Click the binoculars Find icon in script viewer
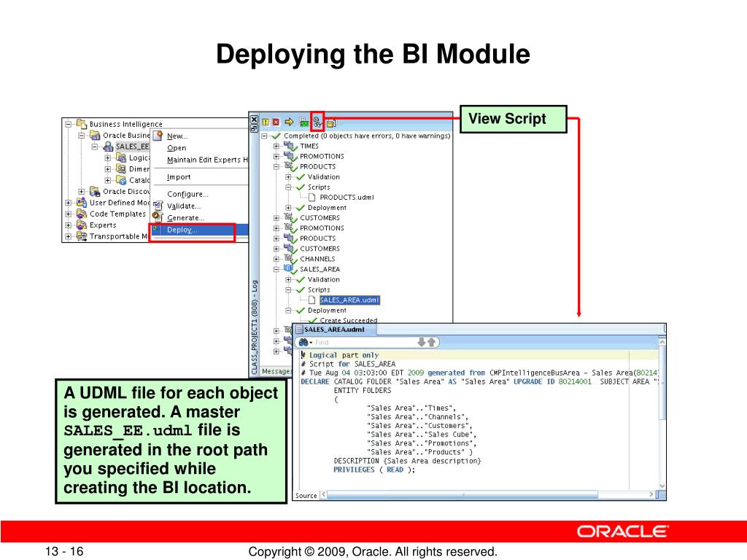Viewport: 747px width, 560px height. [x=303, y=342]
